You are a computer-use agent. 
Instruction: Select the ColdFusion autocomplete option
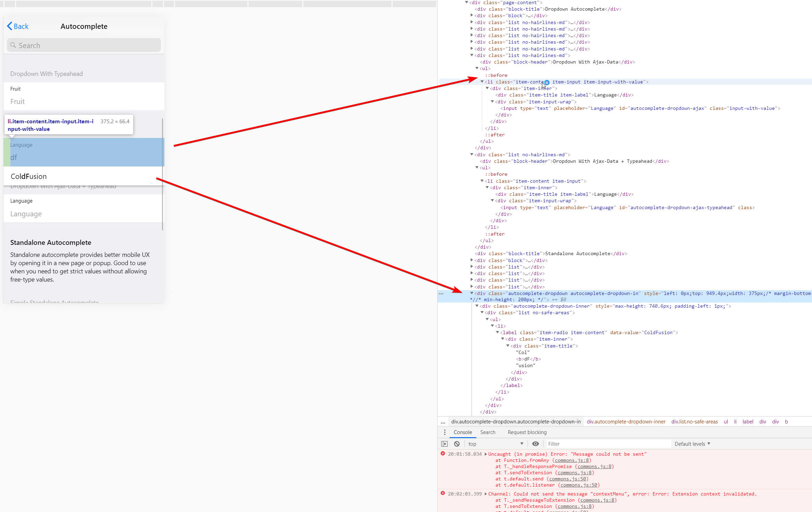point(29,176)
